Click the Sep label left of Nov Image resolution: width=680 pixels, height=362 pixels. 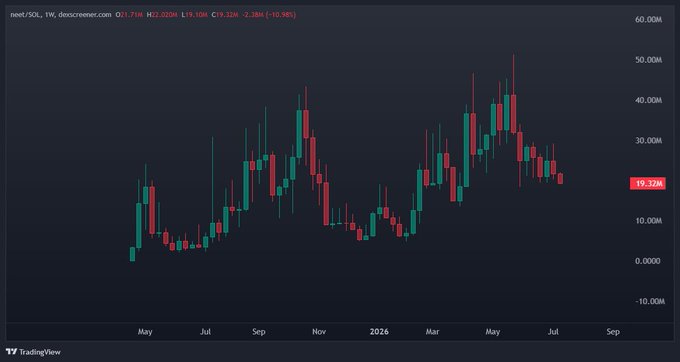[x=258, y=332]
